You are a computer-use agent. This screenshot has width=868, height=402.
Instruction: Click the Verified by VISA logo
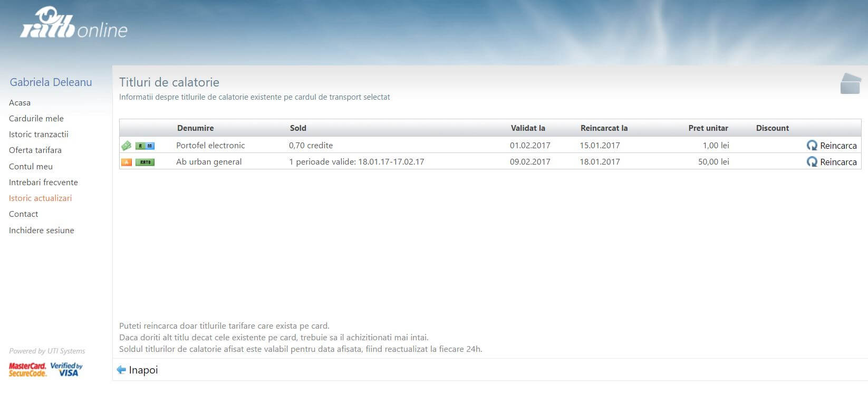click(x=66, y=369)
